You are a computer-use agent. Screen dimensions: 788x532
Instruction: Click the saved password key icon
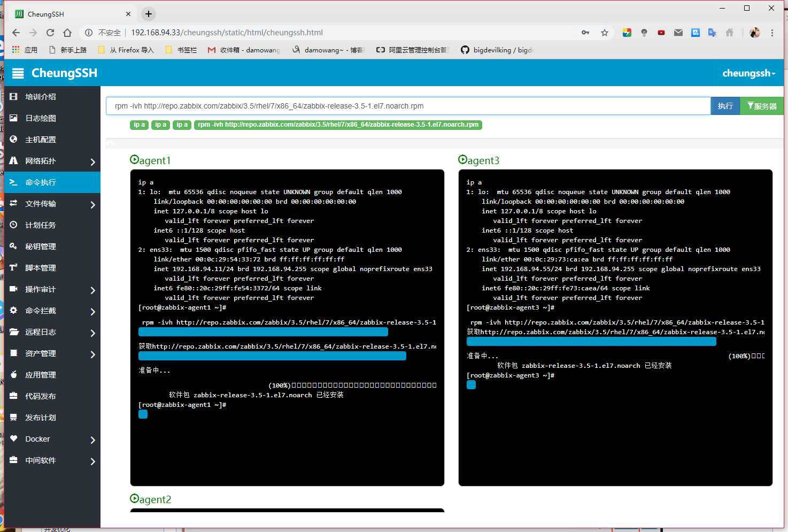click(585, 33)
